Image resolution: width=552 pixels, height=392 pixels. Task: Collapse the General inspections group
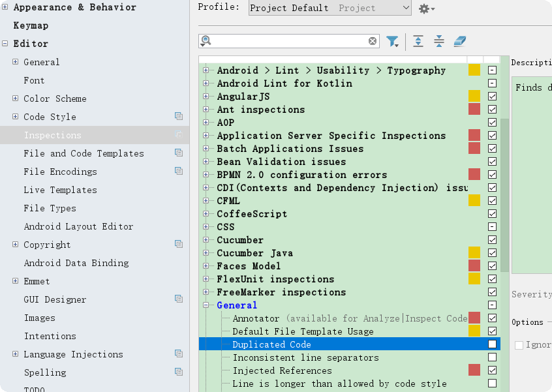point(206,305)
